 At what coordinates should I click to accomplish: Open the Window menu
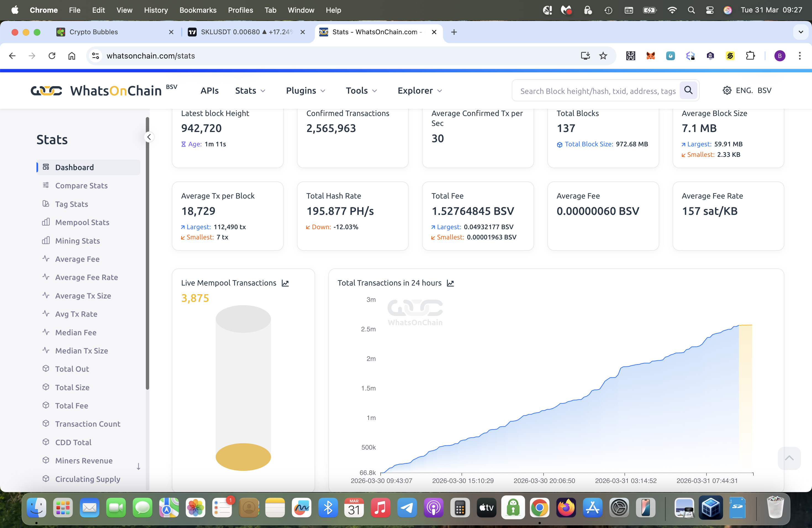tap(300, 10)
